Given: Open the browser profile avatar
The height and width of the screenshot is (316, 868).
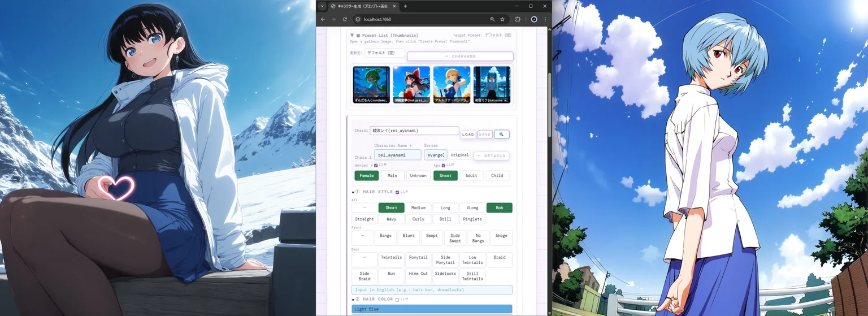Looking at the screenshot, I should [x=534, y=19].
